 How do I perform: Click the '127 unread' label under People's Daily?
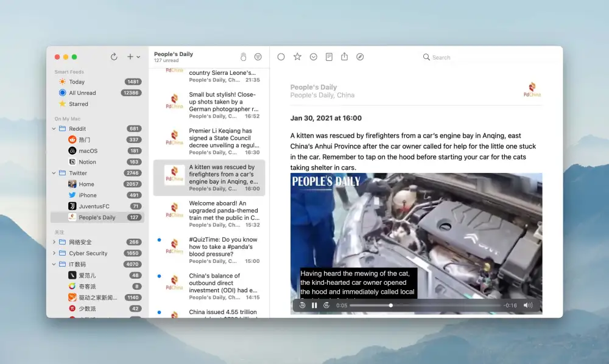tap(166, 60)
